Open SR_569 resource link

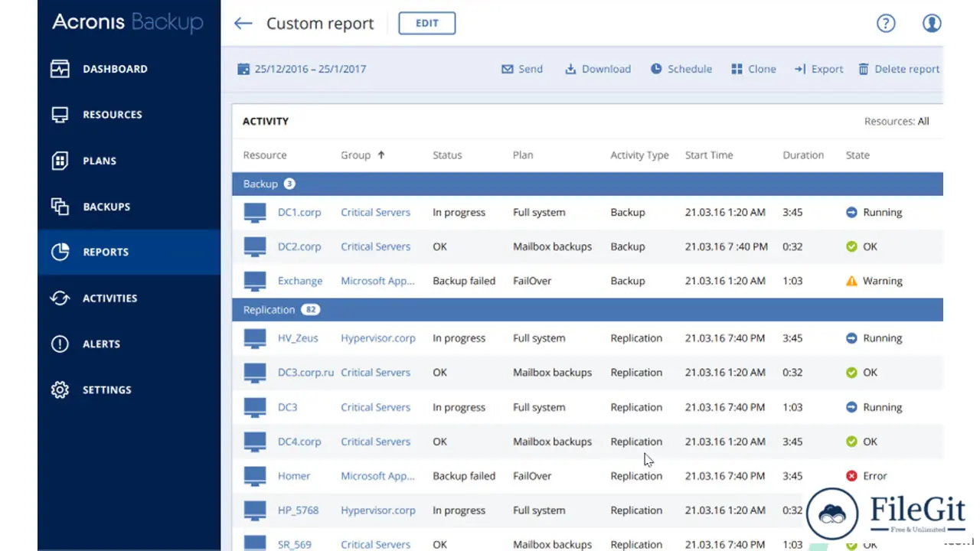point(295,545)
